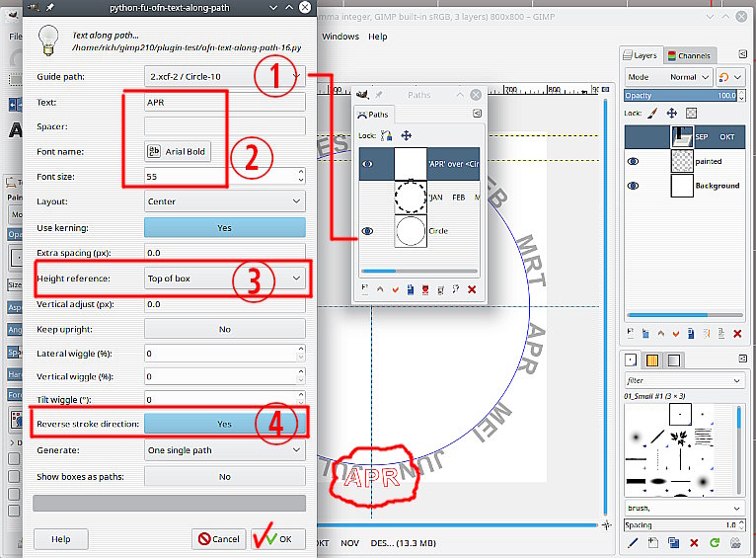Create a new brush
The height and width of the screenshot is (558, 756).
(x=652, y=543)
